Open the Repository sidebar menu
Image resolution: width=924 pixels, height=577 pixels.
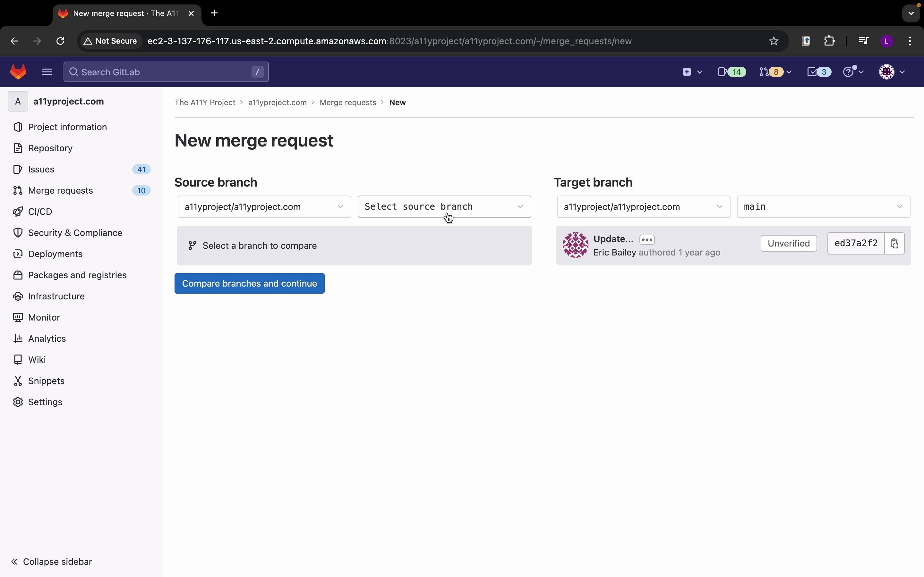[x=50, y=148]
